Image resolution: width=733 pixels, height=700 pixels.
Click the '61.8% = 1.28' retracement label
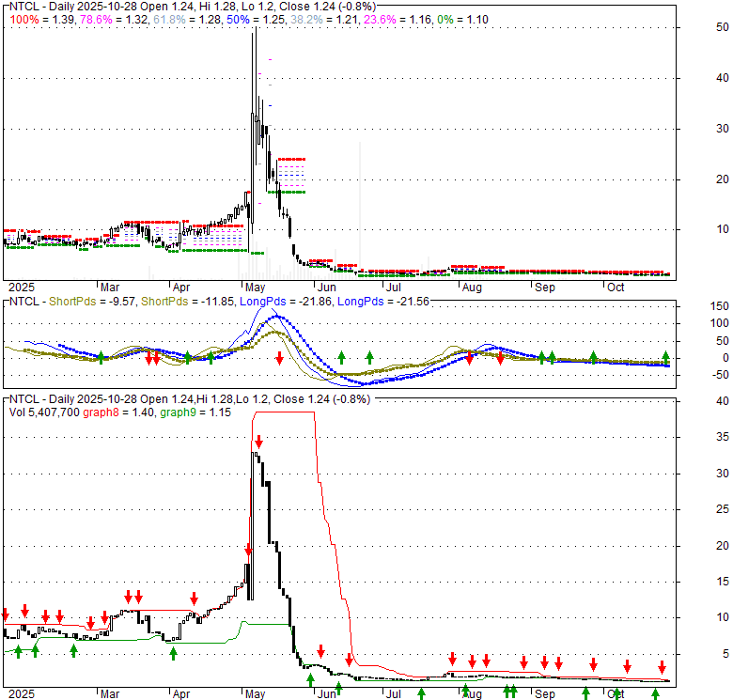[x=187, y=20]
